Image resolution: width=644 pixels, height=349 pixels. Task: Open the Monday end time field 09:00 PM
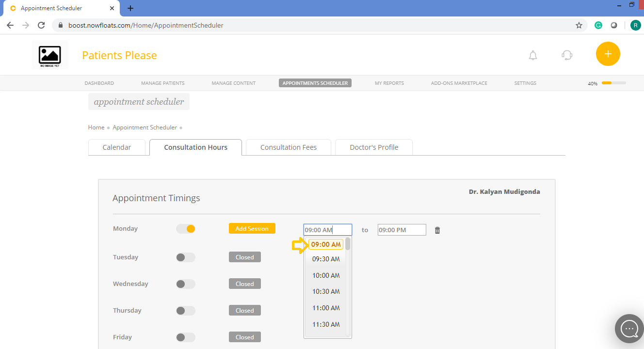coord(402,230)
